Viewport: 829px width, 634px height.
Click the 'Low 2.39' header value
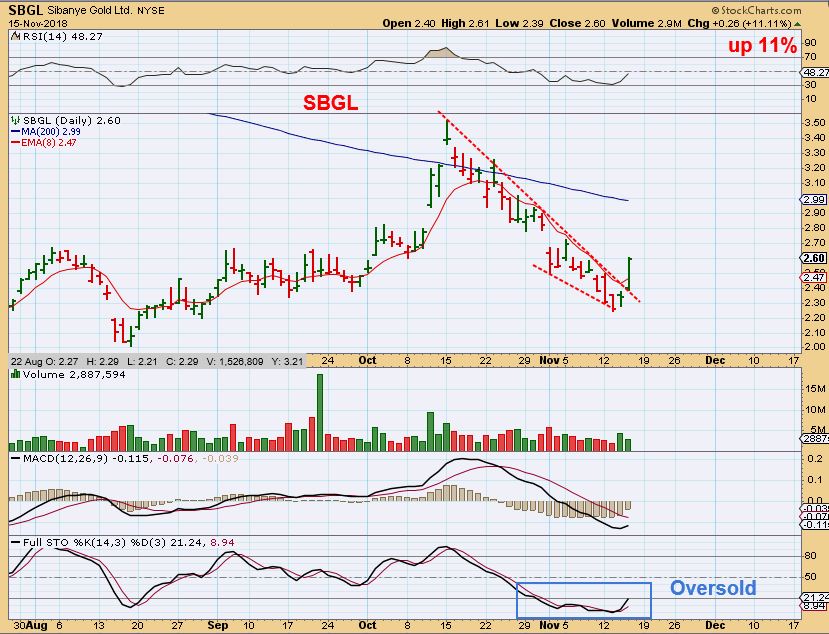click(519, 23)
